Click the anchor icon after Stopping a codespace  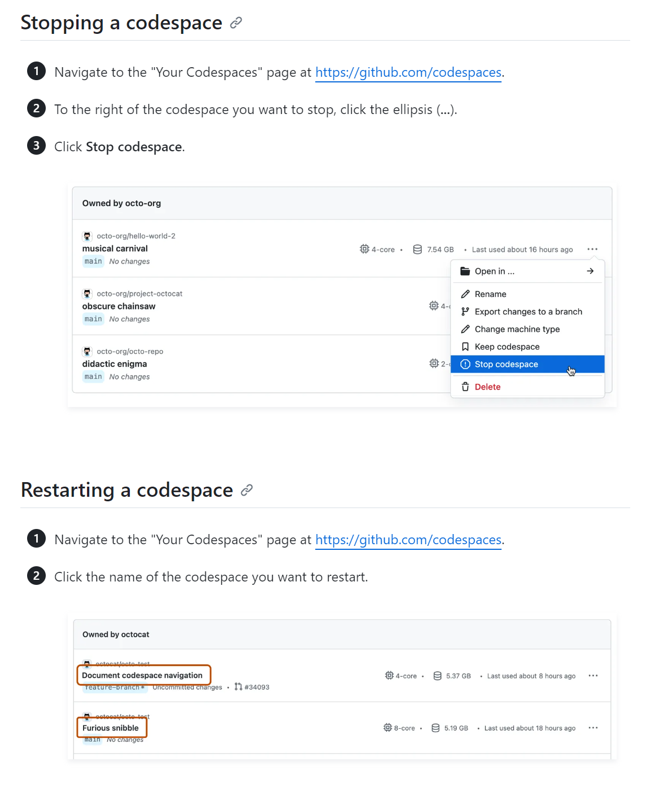pyautogui.click(x=235, y=22)
